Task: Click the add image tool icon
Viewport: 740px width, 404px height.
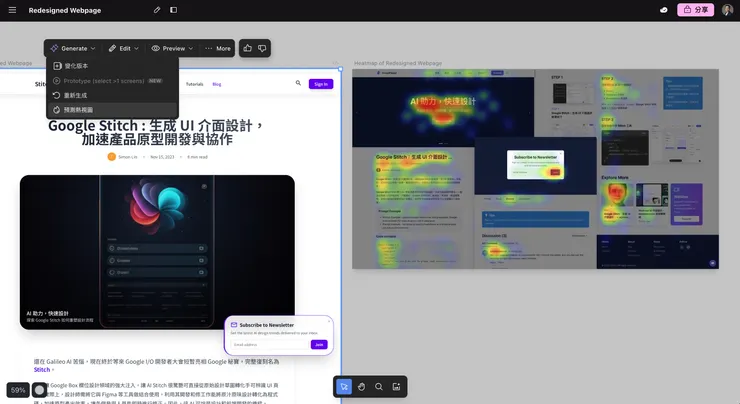Action: (x=396, y=387)
